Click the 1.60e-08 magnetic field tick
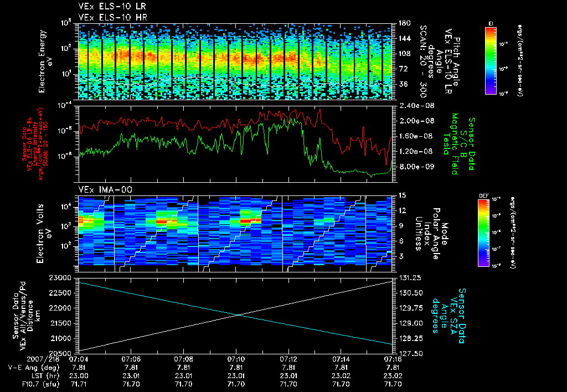This screenshot has height=392, width=567. [x=416, y=136]
